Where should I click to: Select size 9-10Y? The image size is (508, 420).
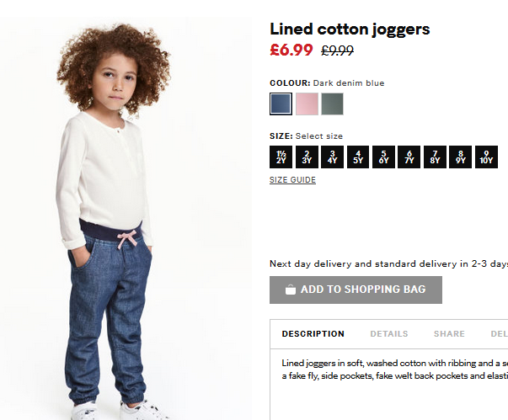tap(486, 157)
